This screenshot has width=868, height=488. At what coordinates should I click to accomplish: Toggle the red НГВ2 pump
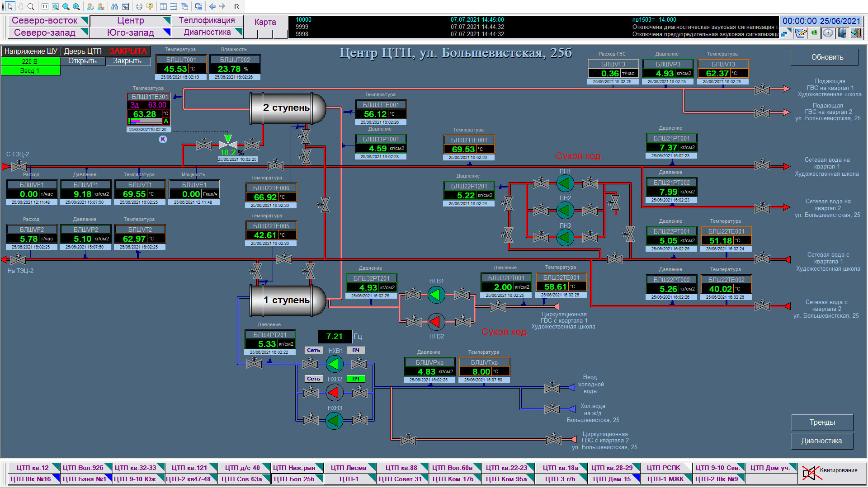coord(436,322)
